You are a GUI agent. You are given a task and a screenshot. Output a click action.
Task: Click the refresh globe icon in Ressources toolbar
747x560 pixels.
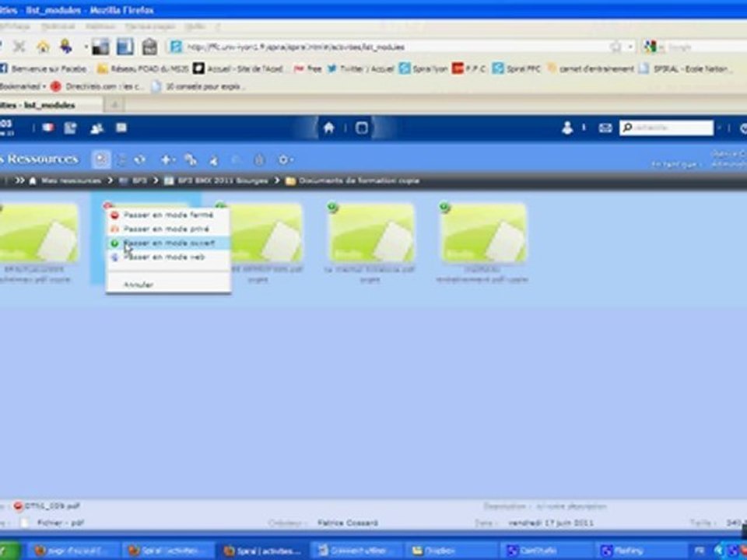139,159
